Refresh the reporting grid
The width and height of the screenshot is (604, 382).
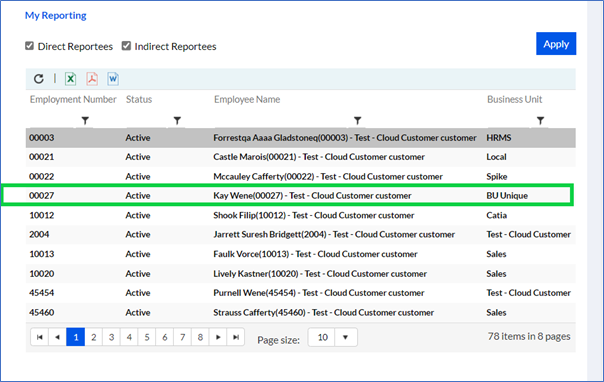coord(39,79)
